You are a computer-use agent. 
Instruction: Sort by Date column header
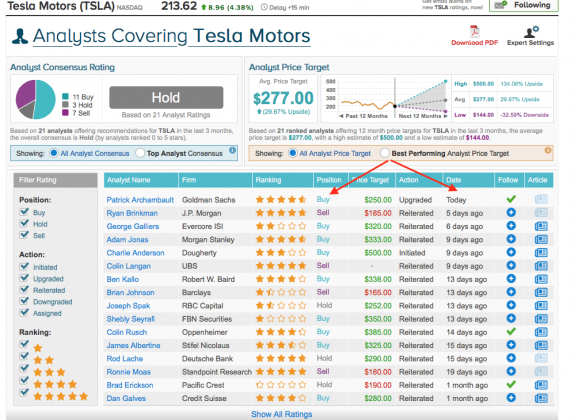pyautogui.click(x=469, y=180)
